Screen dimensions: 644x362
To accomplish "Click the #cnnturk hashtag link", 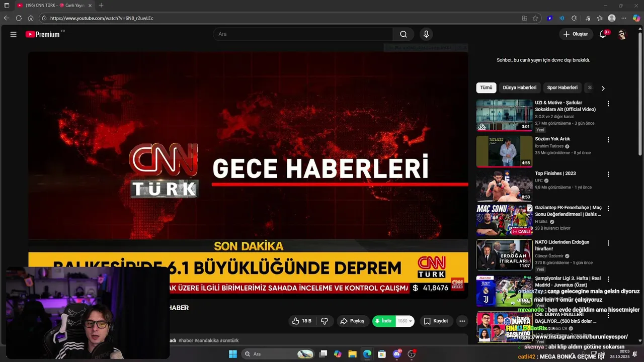I will pos(229,340).
